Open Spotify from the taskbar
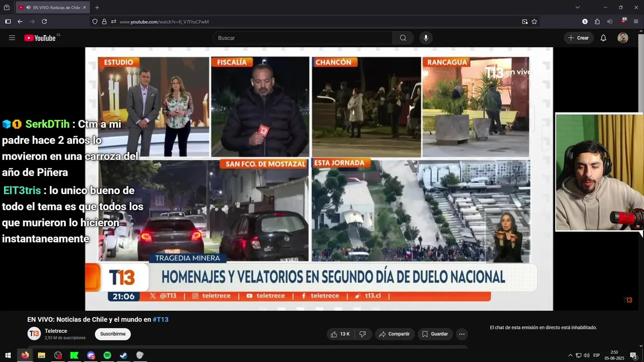 [x=107, y=355]
